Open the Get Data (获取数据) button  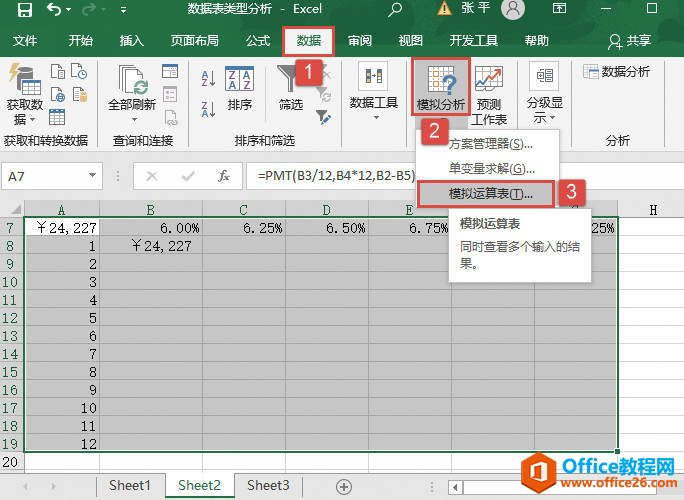pyautogui.click(x=24, y=94)
